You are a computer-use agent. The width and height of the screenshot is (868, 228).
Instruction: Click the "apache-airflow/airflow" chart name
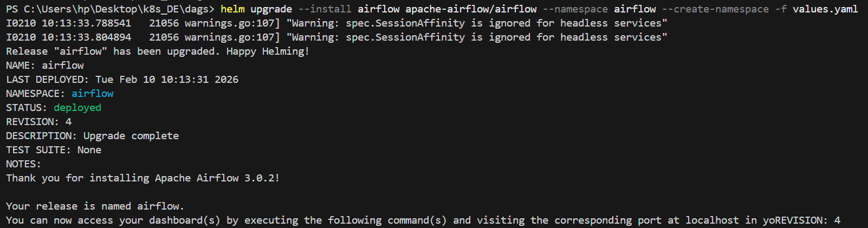click(471, 9)
